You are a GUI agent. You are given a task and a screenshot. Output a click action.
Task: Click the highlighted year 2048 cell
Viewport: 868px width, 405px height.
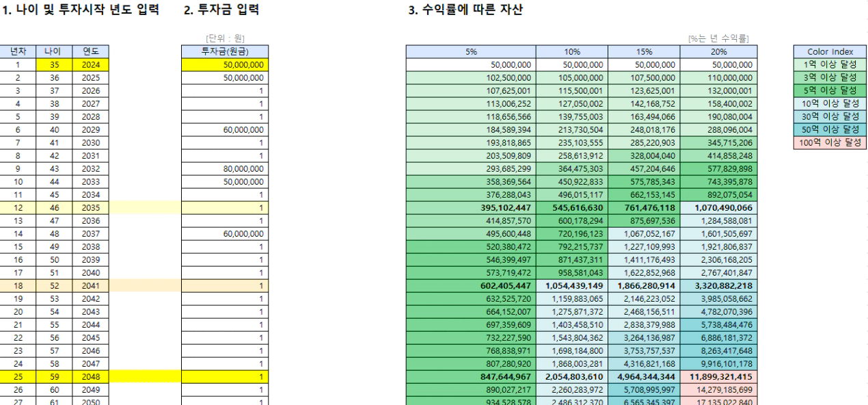tap(90, 376)
